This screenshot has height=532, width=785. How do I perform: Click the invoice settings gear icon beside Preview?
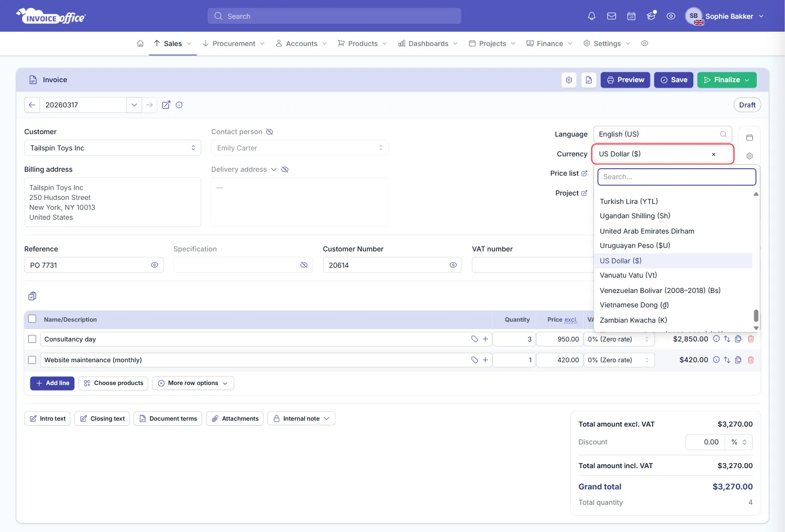click(x=569, y=80)
